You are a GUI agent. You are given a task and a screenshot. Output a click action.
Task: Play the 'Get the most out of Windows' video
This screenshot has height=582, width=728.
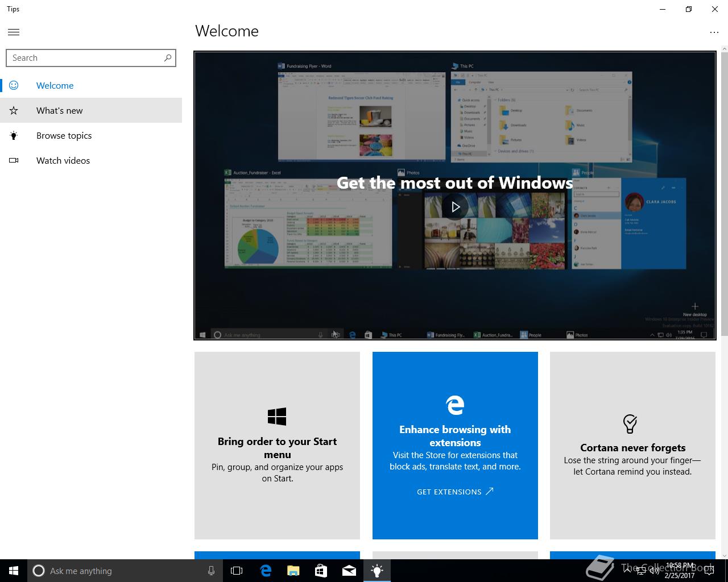coord(455,207)
